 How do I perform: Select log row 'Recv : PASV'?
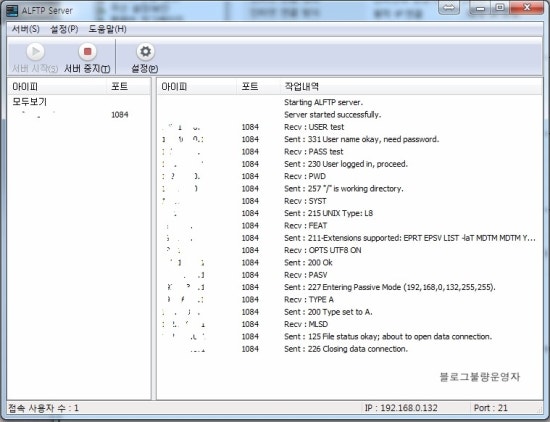[349, 275]
